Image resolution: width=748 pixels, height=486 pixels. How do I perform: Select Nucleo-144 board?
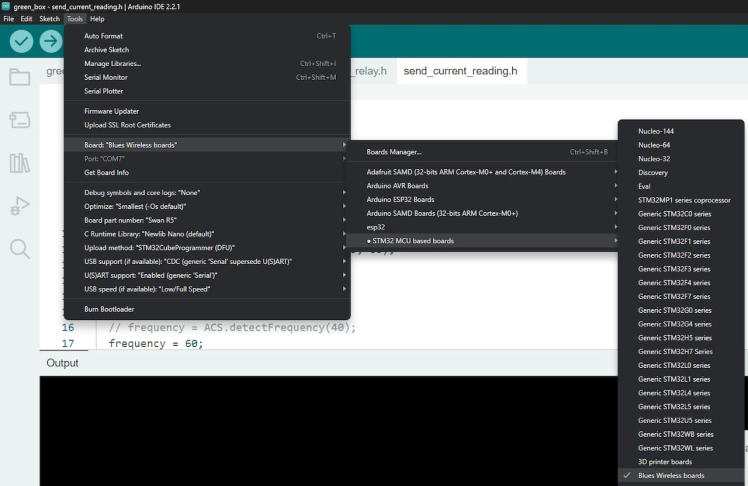[681, 131]
